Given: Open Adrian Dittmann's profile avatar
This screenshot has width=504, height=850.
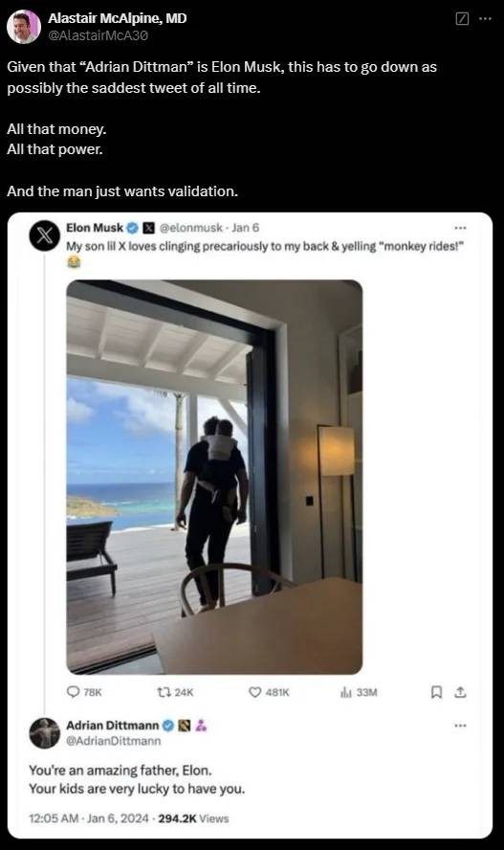Looking at the screenshot, I should 44,733.
